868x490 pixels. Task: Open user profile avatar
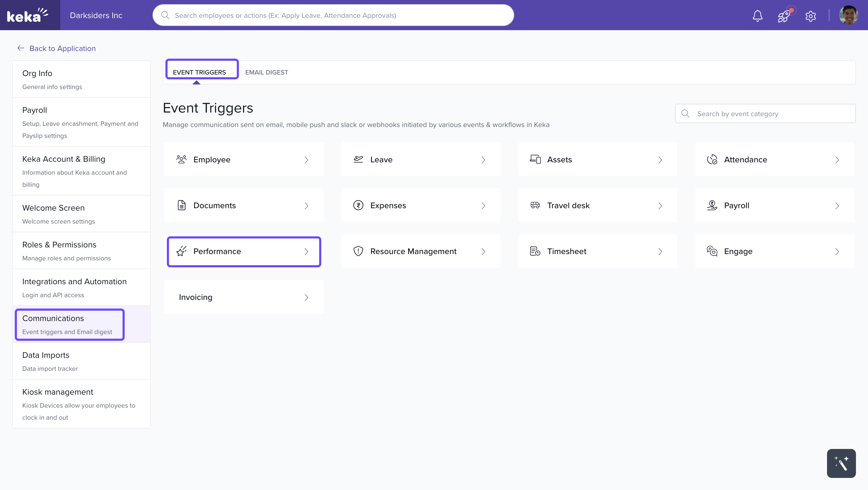click(x=848, y=15)
